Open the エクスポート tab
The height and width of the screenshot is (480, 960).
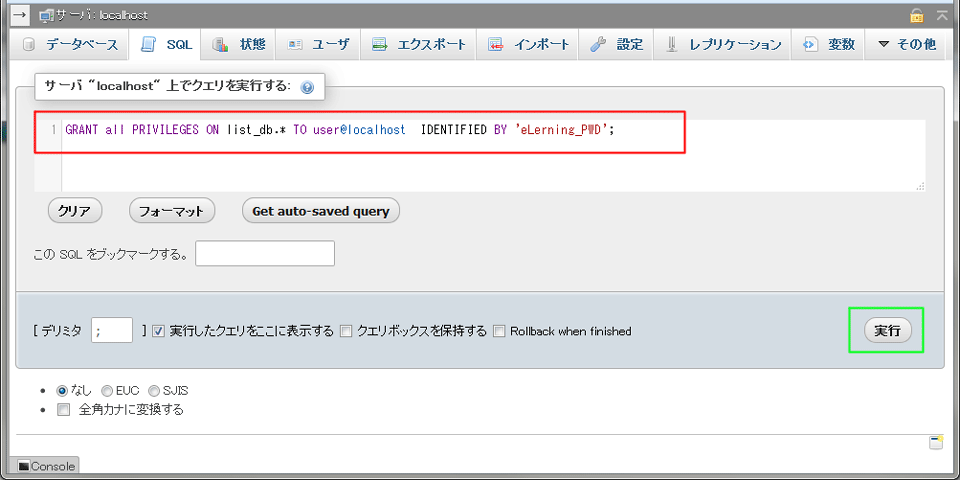419,45
